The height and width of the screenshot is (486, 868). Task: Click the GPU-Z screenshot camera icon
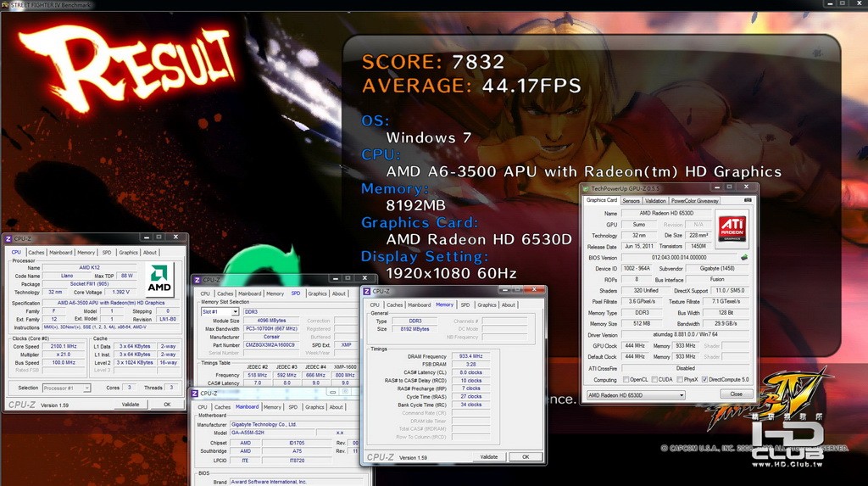(748, 200)
